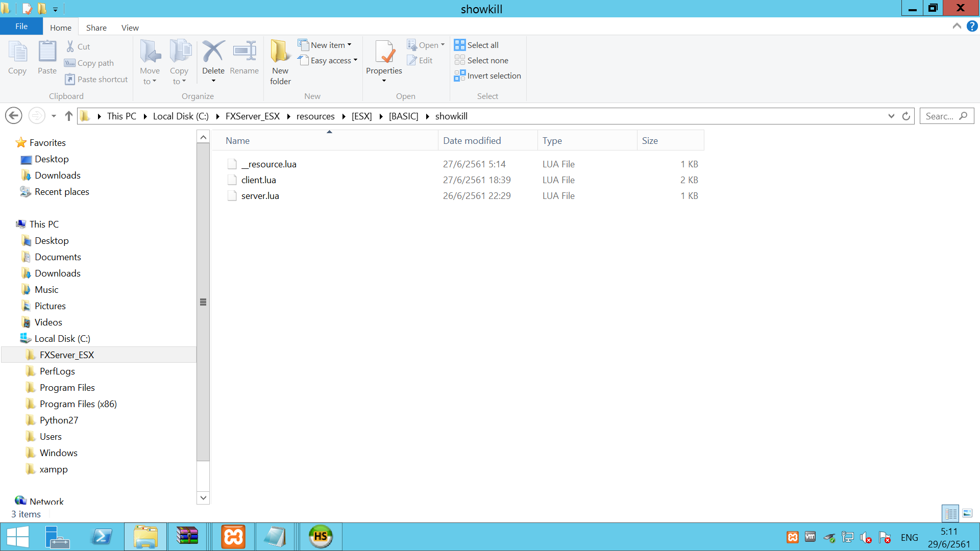Click FXServer_ESX in the address path
980x551 pixels.
[x=253, y=116]
